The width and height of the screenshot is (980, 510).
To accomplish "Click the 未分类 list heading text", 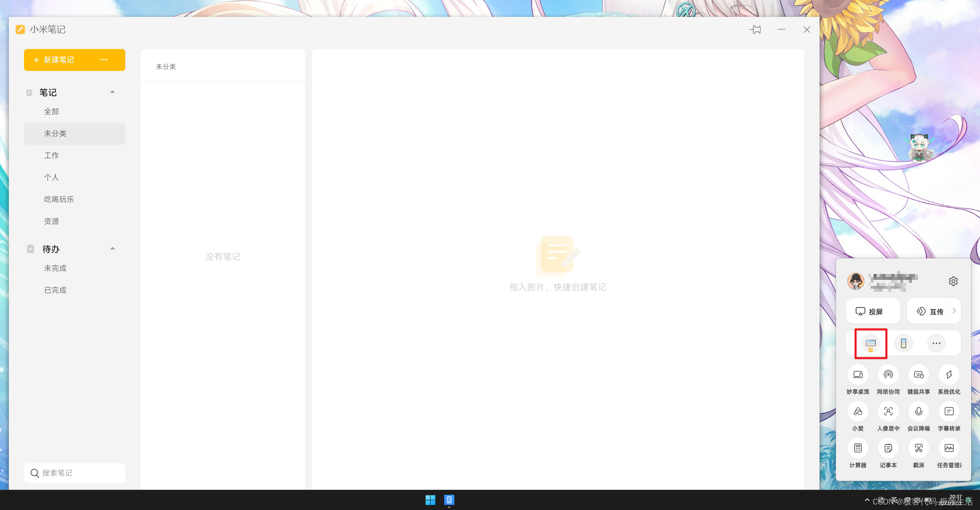I will pyautogui.click(x=166, y=67).
